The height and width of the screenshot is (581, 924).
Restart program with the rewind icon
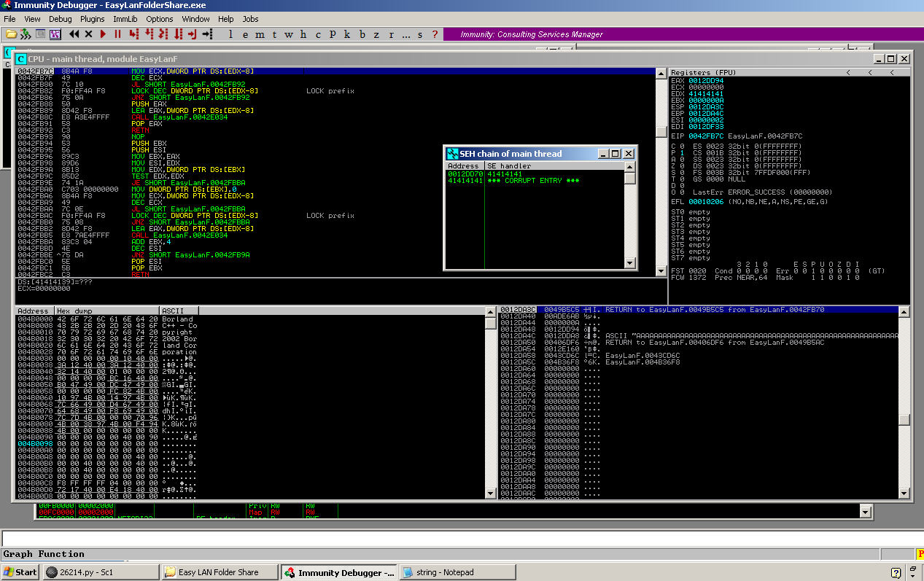(74, 34)
